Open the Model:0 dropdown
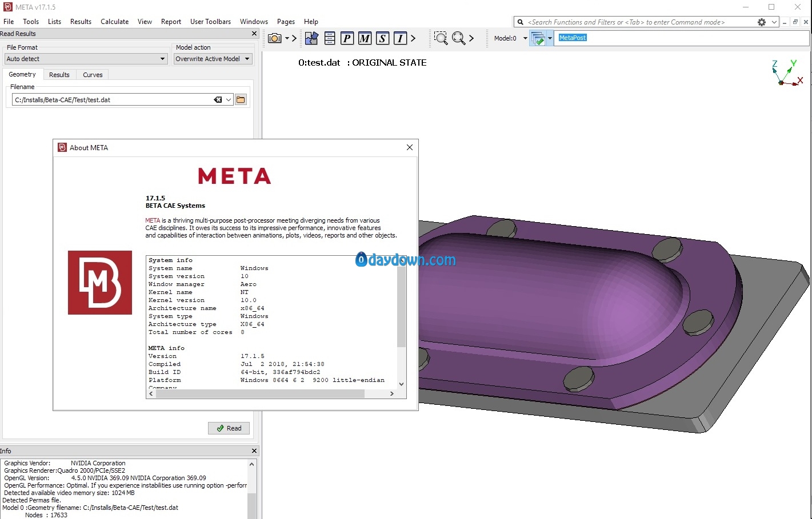The width and height of the screenshot is (812, 519). (510, 38)
